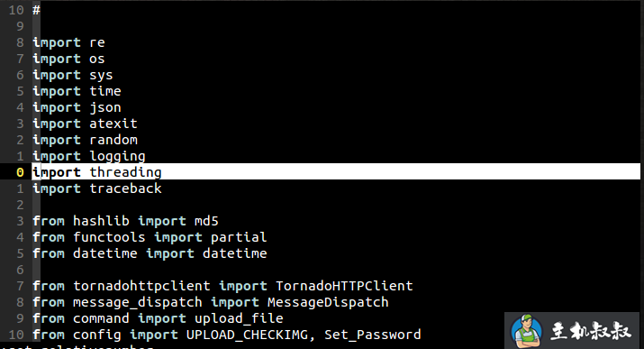Click 'partial' in functools import
The width and height of the screenshot is (644, 349).
(x=239, y=237)
